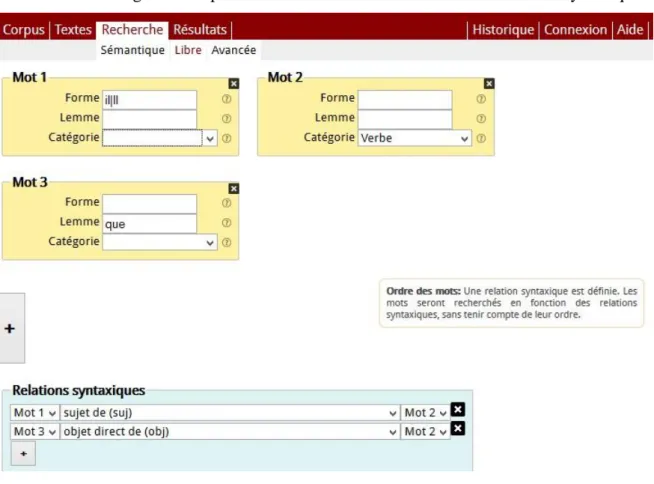Delete the 'objet direct de (obj)' relation row
The image size is (654, 484).
click(458, 429)
